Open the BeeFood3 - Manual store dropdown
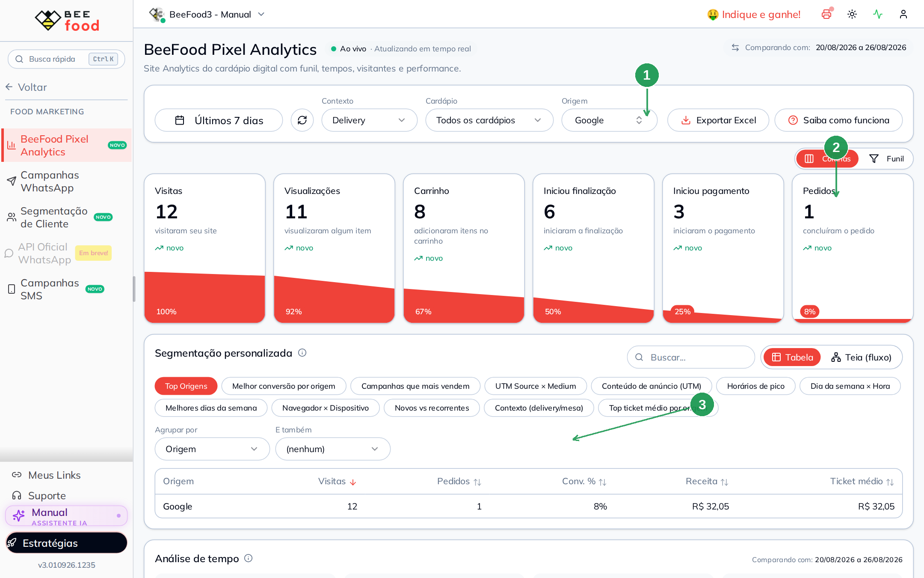The width and height of the screenshot is (924, 578). tap(207, 14)
